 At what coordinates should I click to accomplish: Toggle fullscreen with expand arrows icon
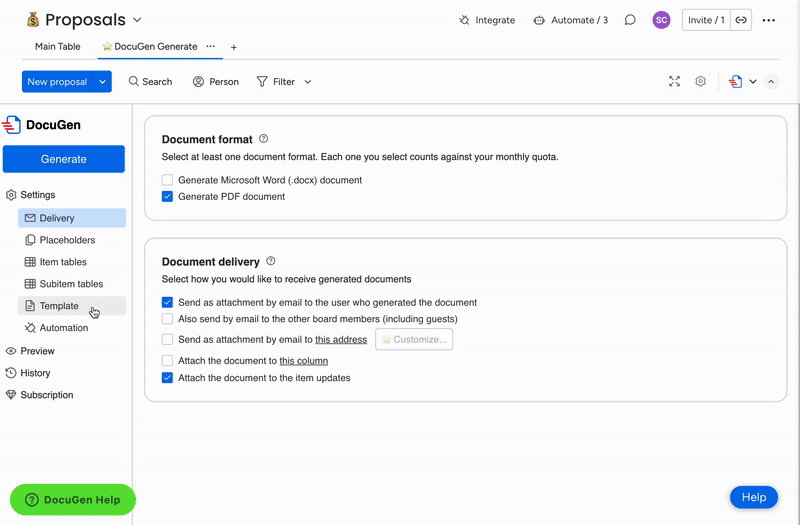pos(674,81)
